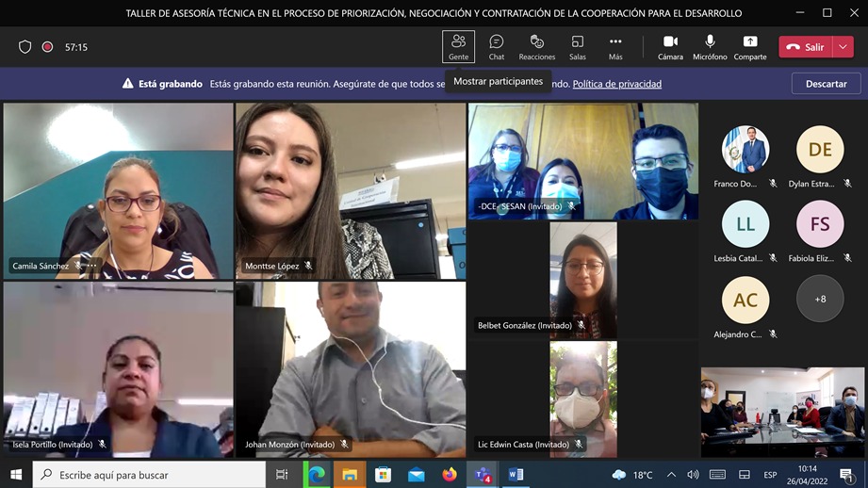Show the +8 additional participants
Viewport: 868px width, 488px height.
click(x=820, y=299)
